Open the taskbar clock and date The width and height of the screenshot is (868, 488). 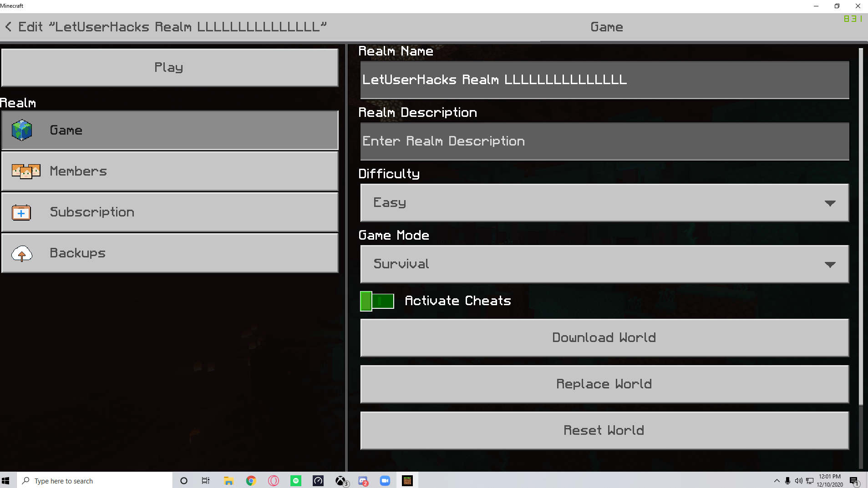pos(830,481)
